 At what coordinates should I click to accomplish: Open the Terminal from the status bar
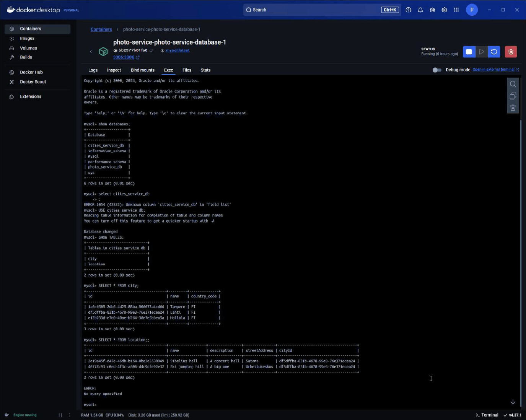tap(487, 415)
